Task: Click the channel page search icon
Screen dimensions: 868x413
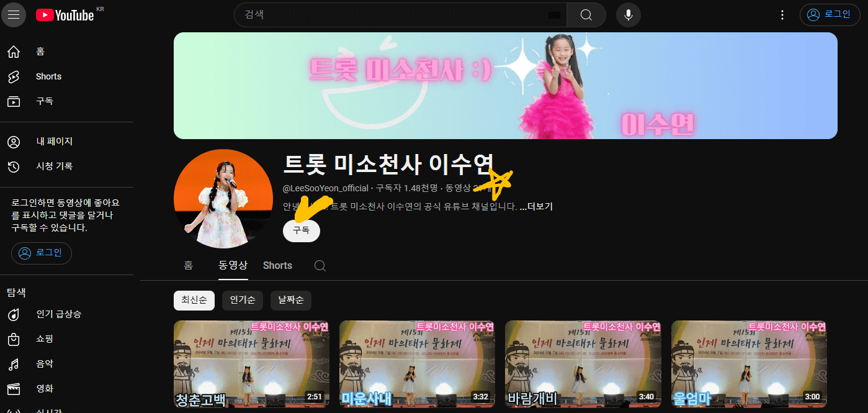Action: click(320, 265)
